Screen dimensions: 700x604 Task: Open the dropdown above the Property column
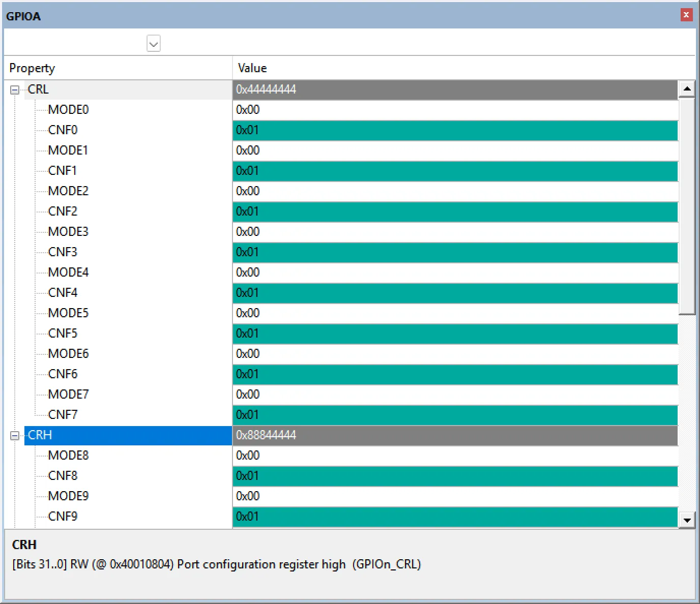point(153,44)
